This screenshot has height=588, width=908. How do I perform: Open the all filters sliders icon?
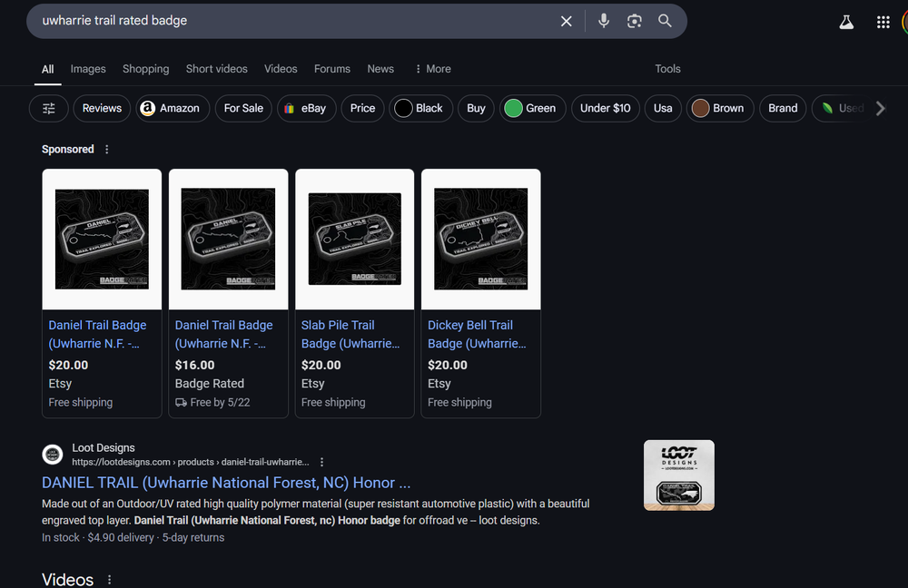pos(49,108)
